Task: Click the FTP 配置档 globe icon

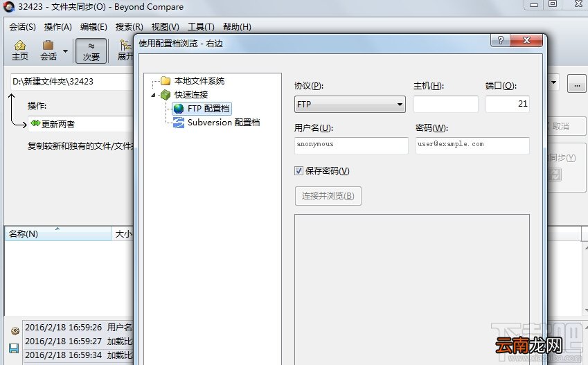Action: point(179,109)
